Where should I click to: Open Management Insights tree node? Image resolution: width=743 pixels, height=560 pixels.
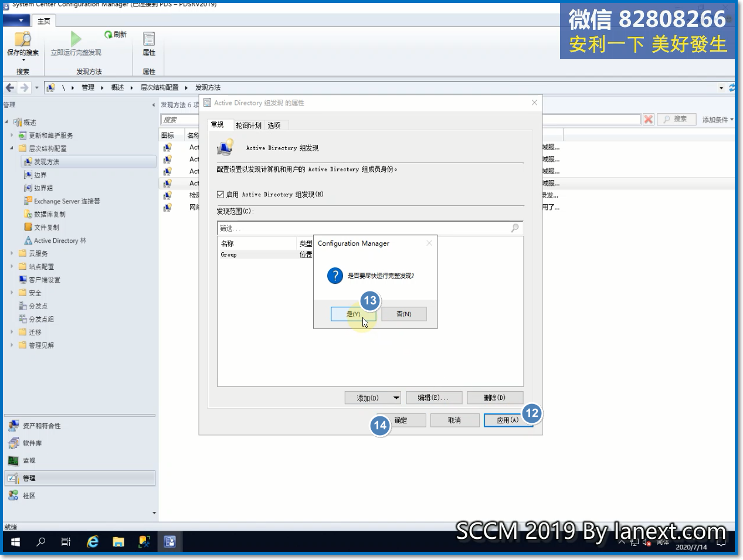coord(41,345)
